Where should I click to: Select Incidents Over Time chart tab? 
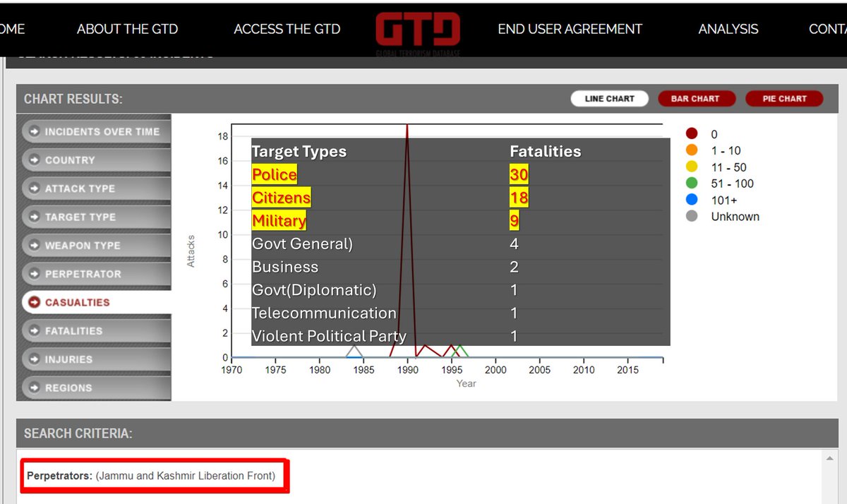(96, 131)
